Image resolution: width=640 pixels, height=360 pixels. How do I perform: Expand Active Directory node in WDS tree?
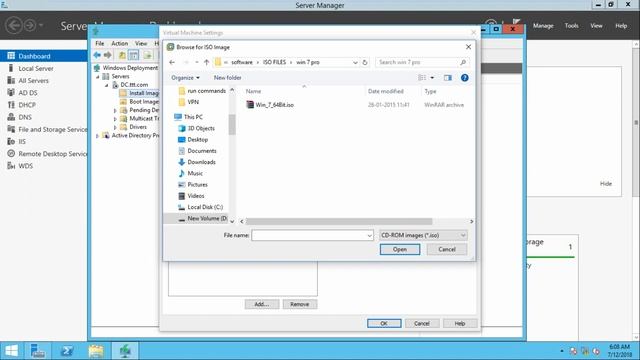(98, 136)
